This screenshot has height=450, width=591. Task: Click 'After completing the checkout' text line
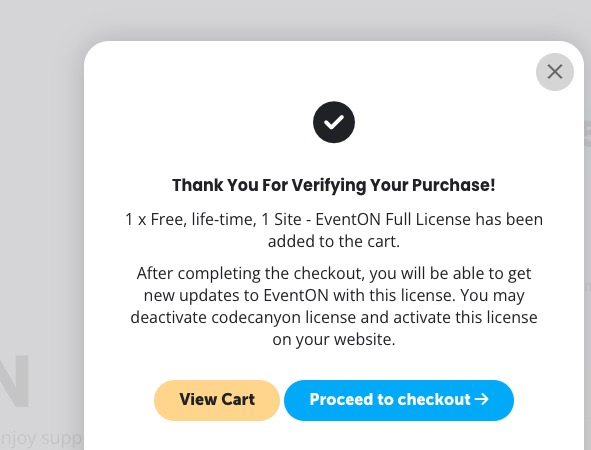coord(334,274)
